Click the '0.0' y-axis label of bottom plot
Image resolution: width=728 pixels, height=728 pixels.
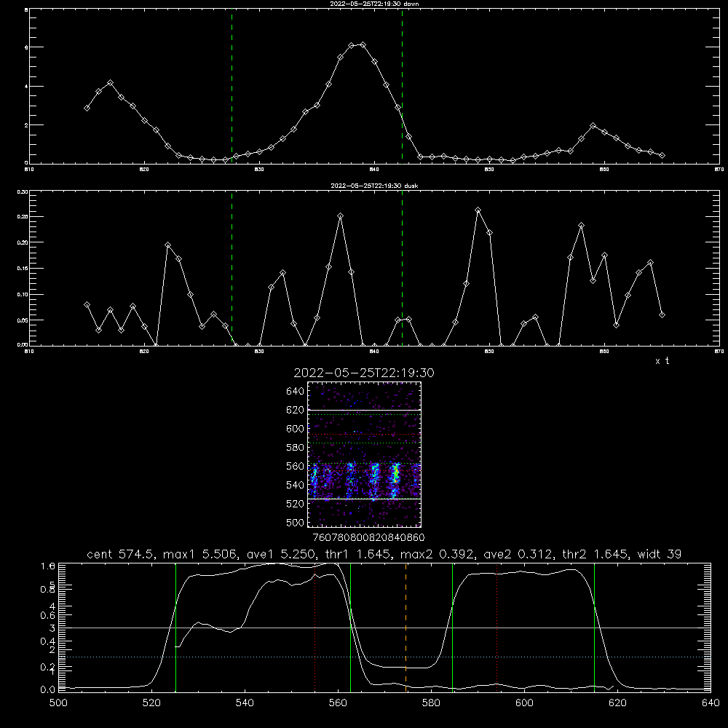[x=48, y=689]
